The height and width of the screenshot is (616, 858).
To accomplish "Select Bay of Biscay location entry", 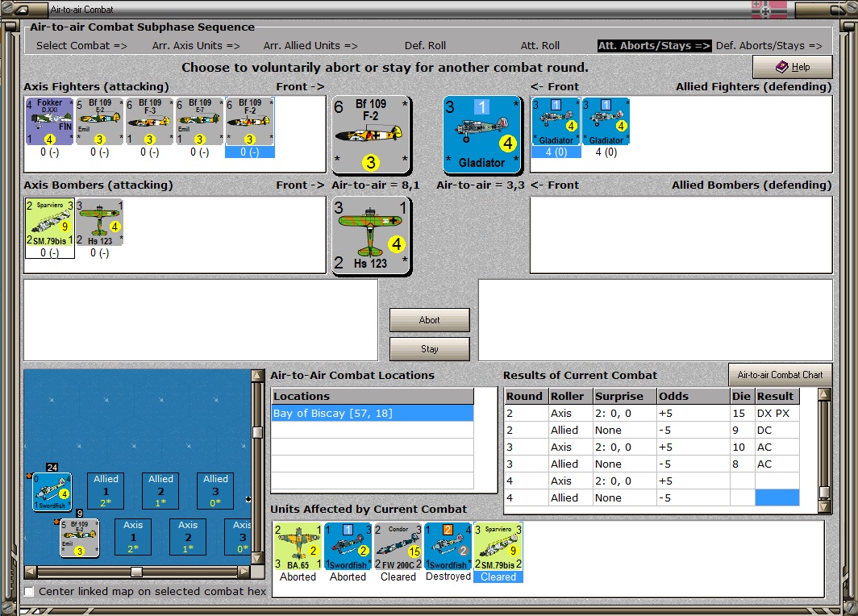I will [x=372, y=413].
